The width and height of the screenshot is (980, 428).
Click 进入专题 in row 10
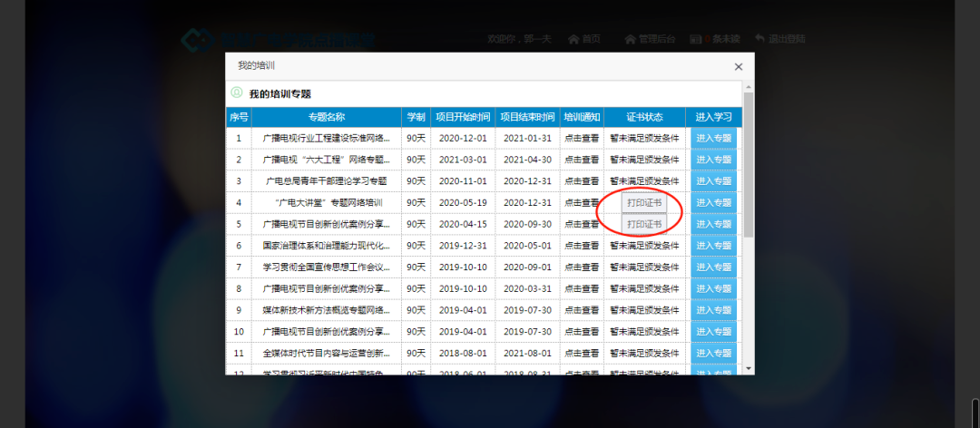714,331
